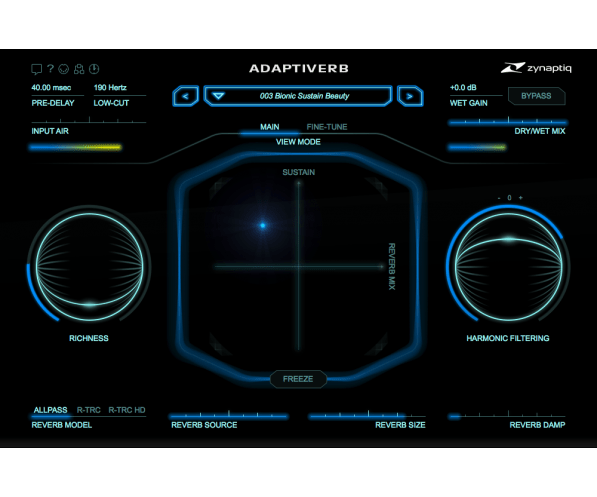Switch to MAIN view mode
The height and width of the screenshot is (497, 597).
point(270,127)
